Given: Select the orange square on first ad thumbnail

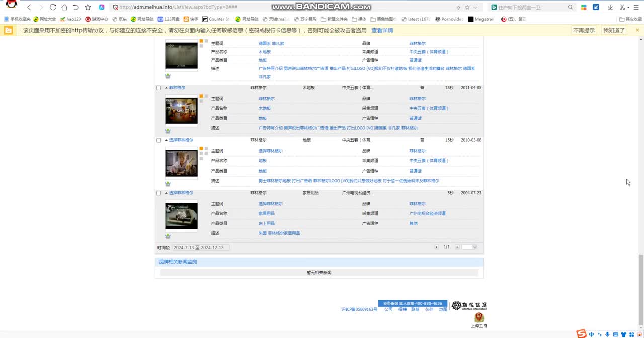Looking at the screenshot, I should pos(201,41).
